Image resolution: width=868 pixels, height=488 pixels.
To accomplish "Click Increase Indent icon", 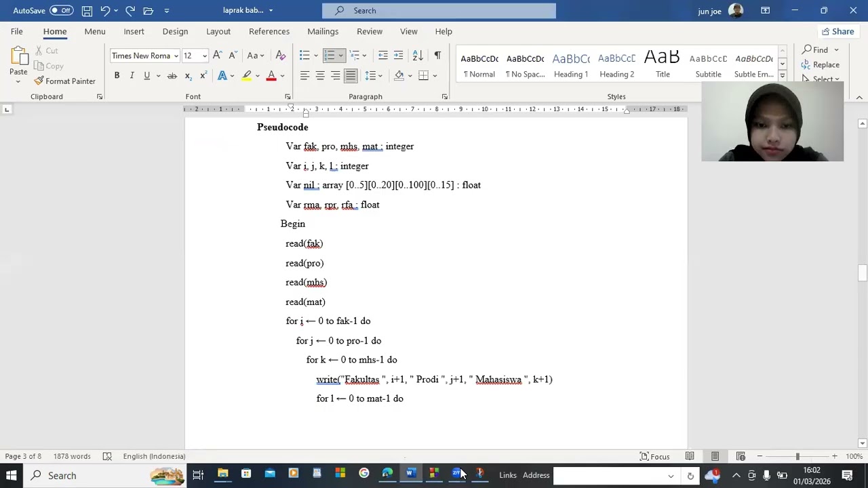I will pyautogui.click(x=398, y=56).
